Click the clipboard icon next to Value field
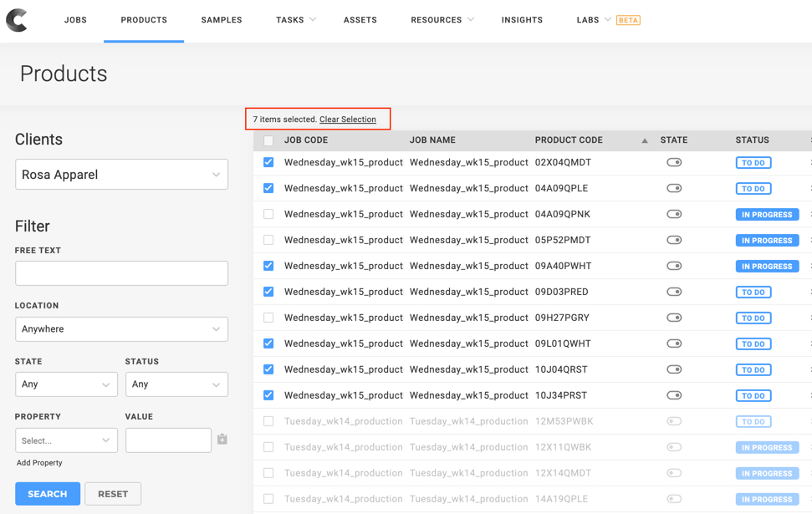 click(x=222, y=440)
